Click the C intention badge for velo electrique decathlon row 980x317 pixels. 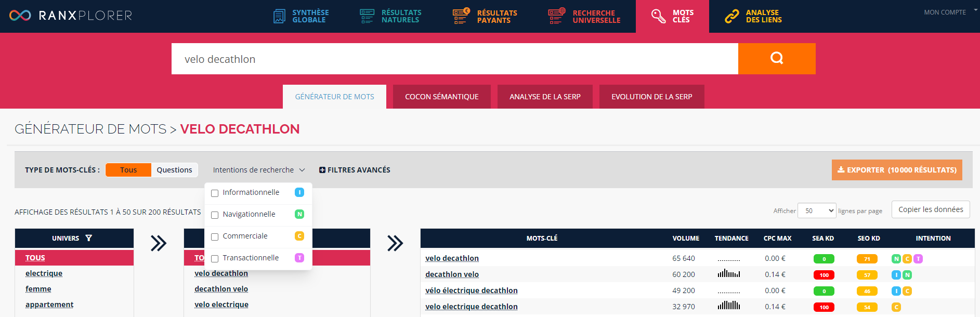896,307
